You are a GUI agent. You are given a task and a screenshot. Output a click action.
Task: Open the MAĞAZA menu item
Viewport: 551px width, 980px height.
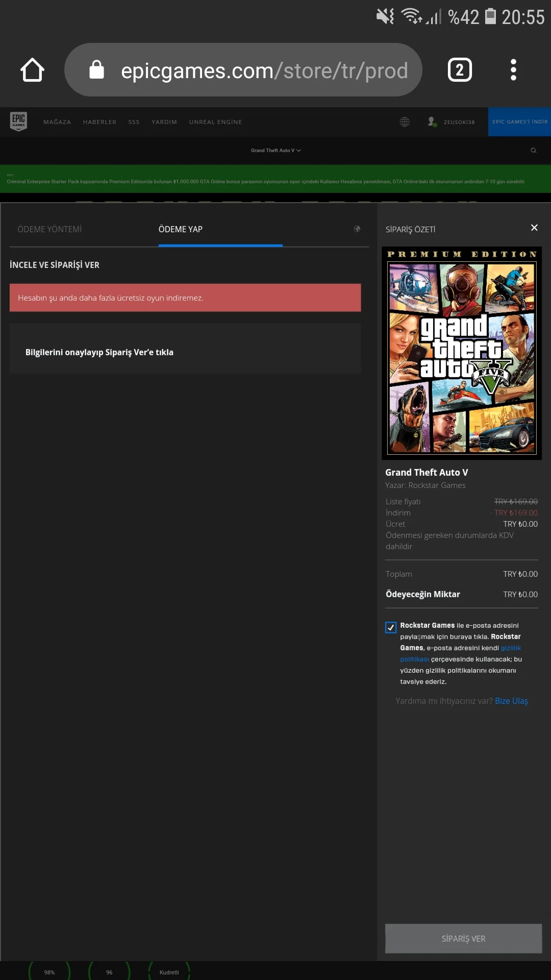[x=57, y=122]
